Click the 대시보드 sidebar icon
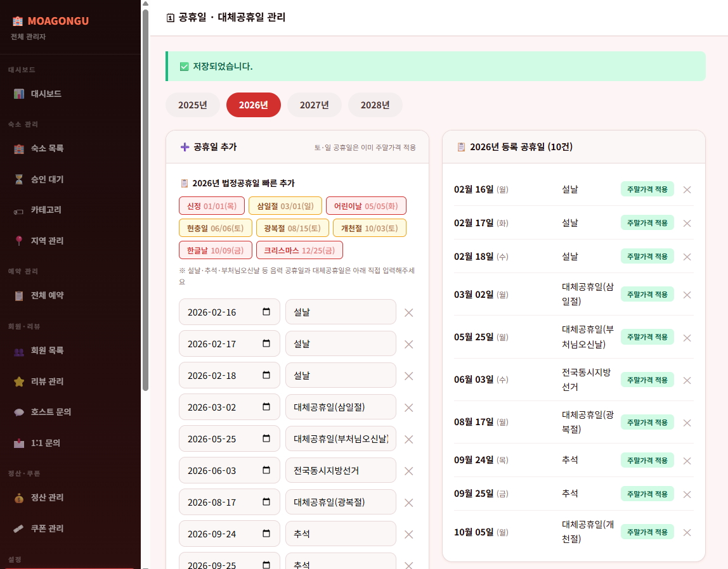The height and width of the screenshot is (569, 728). [x=19, y=94]
